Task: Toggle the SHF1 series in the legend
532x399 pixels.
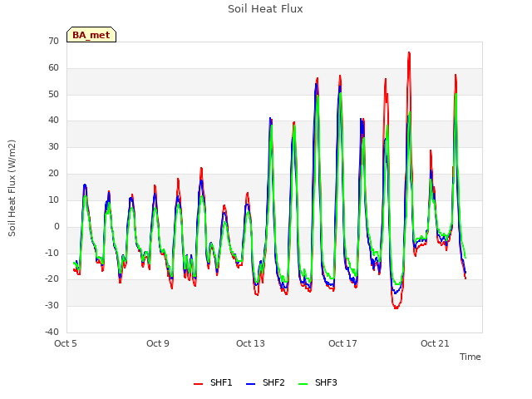Action: pos(213,382)
